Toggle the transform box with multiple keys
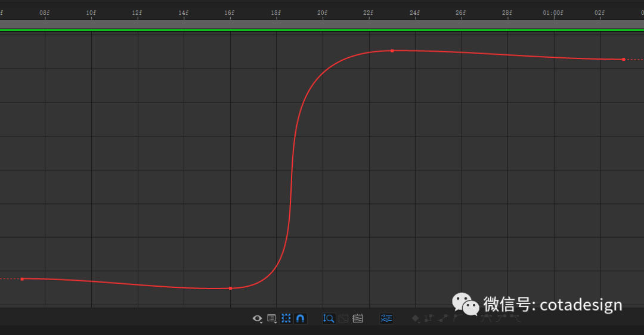 pyautogui.click(x=286, y=318)
